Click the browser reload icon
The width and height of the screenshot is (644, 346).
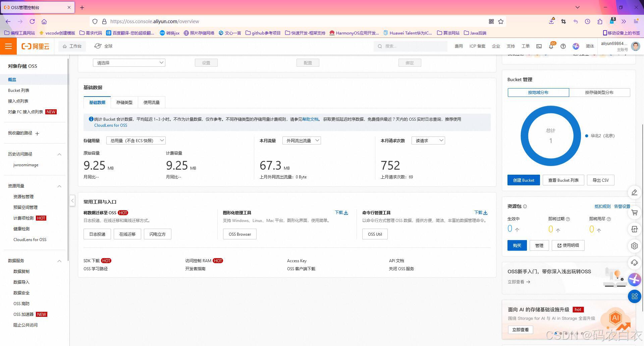32,21
